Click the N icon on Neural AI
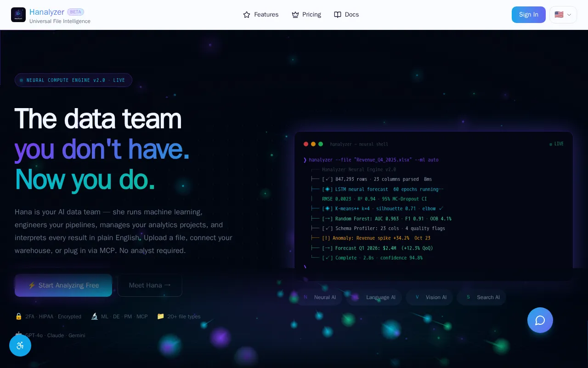Screen dimensions: 588x368 tap(305, 297)
